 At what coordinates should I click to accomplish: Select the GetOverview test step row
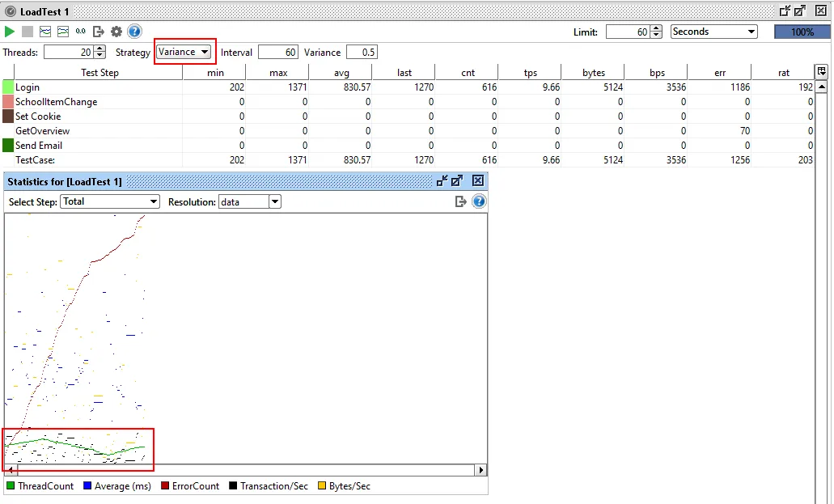[409, 130]
